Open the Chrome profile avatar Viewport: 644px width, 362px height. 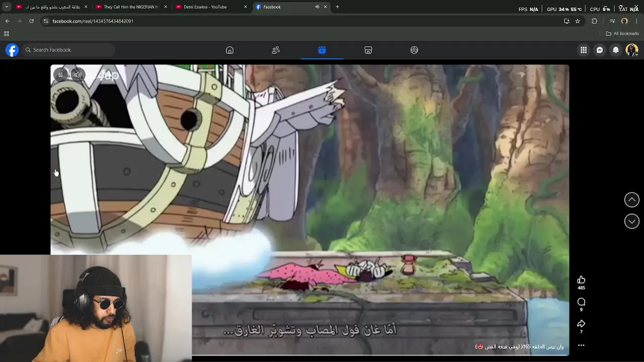[624, 21]
